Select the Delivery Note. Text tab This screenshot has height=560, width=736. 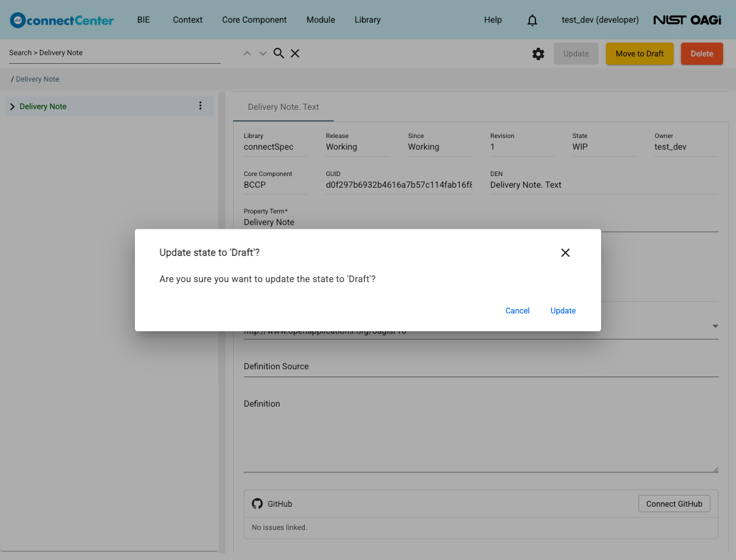tap(283, 107)
